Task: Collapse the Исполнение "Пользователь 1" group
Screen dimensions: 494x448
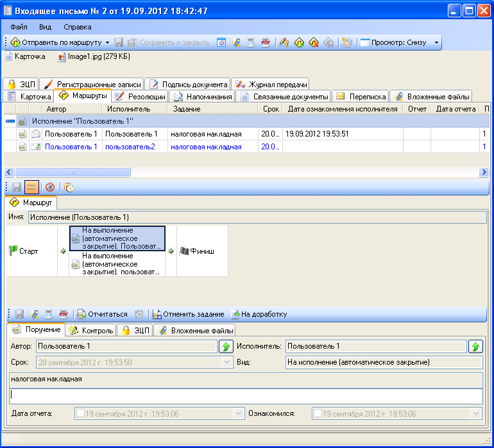Action: pos(10,120)
